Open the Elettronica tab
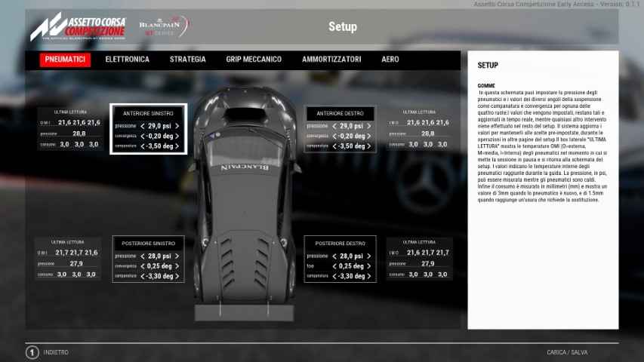 click(127, 60)
